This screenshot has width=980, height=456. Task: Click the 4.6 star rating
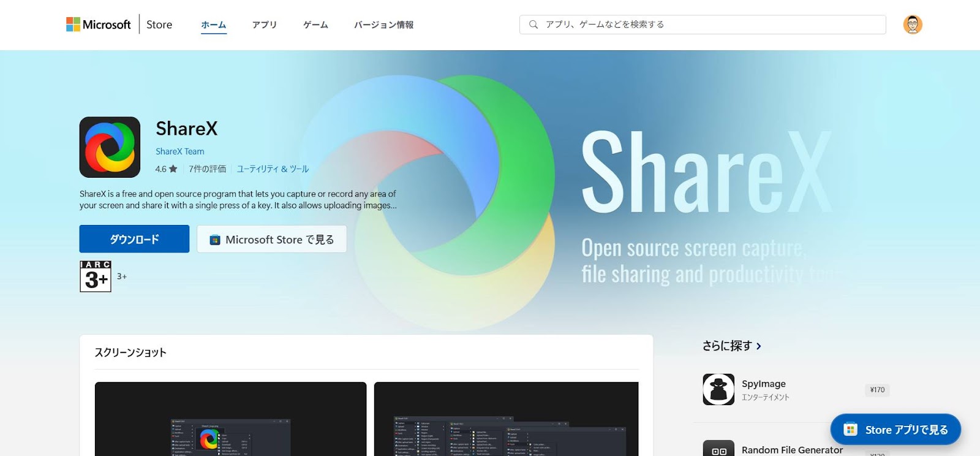coord(166,169)
